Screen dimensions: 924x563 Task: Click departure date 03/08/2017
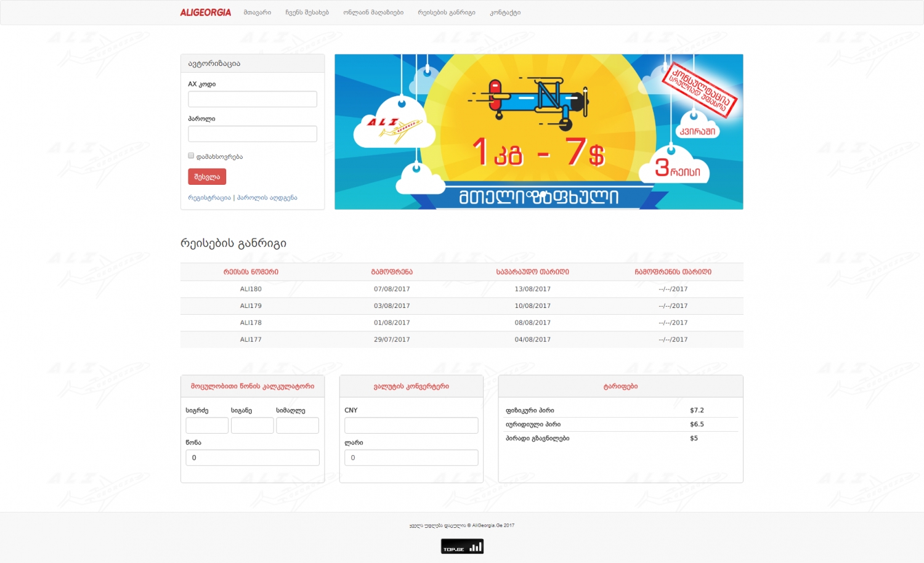click(x=392, y=306)
